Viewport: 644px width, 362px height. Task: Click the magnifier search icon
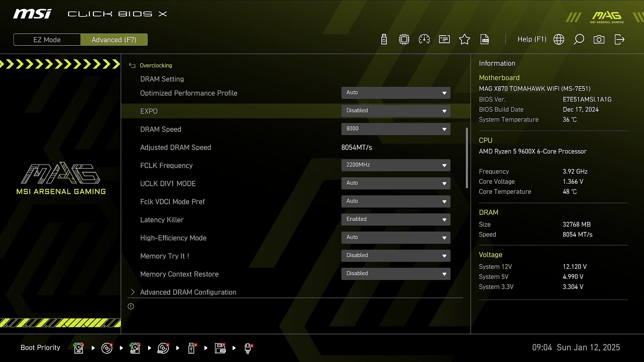pyautogui.click(x=579, y=40)
